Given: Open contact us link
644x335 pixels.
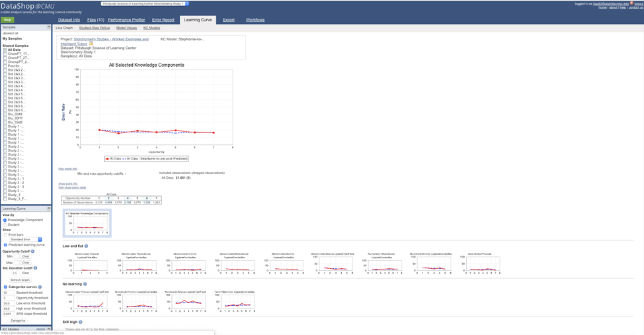Looking at the screenshot, I should coord(636,7).
